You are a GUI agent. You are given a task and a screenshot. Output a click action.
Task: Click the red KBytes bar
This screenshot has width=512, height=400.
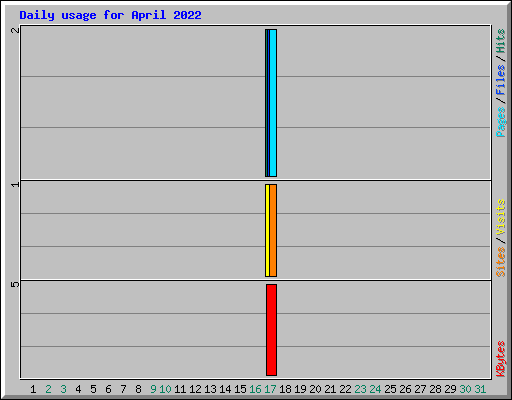[x=272, y=330]
